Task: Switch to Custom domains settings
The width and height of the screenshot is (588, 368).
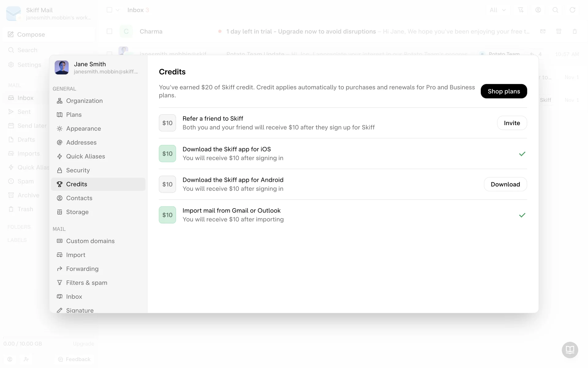Action: click(x=90, y=241)
